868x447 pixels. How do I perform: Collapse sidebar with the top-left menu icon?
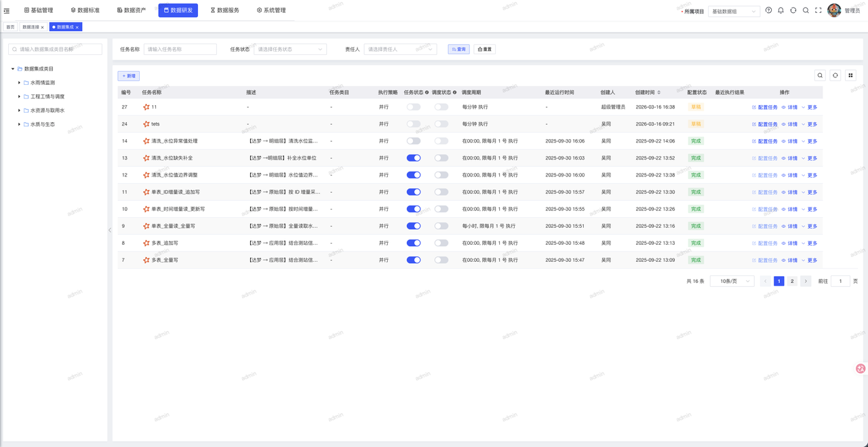point(7,11)
